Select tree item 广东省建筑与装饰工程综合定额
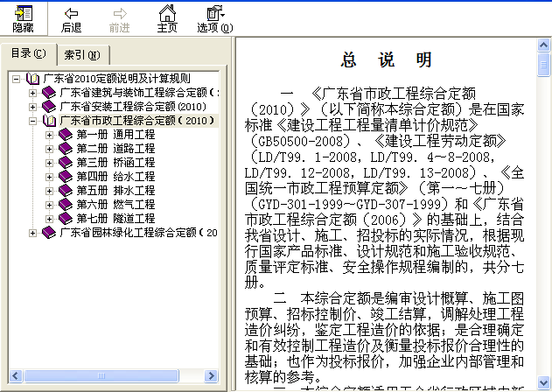This screenshot has width=552, height=392. [139, 93]
